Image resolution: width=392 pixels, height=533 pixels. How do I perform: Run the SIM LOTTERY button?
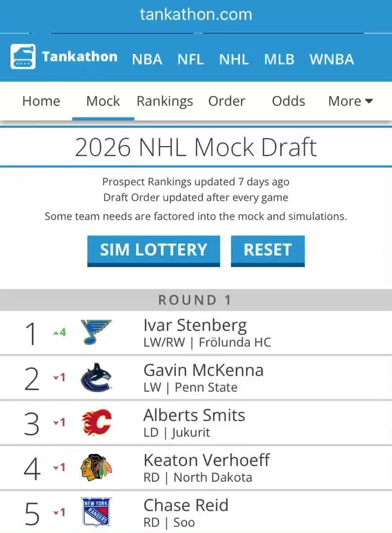coord(154,251)
